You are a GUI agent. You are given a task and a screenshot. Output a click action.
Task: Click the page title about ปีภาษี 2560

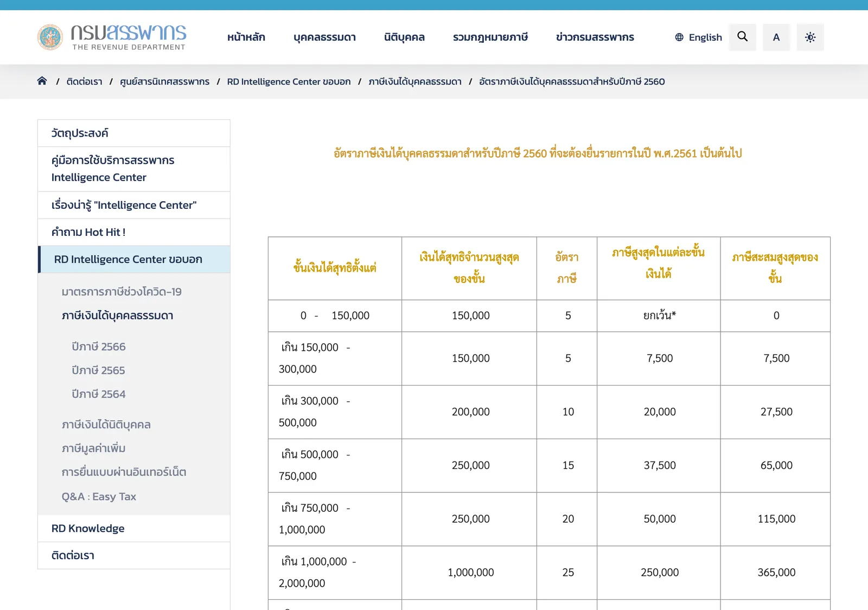click(x=538, y=153)
